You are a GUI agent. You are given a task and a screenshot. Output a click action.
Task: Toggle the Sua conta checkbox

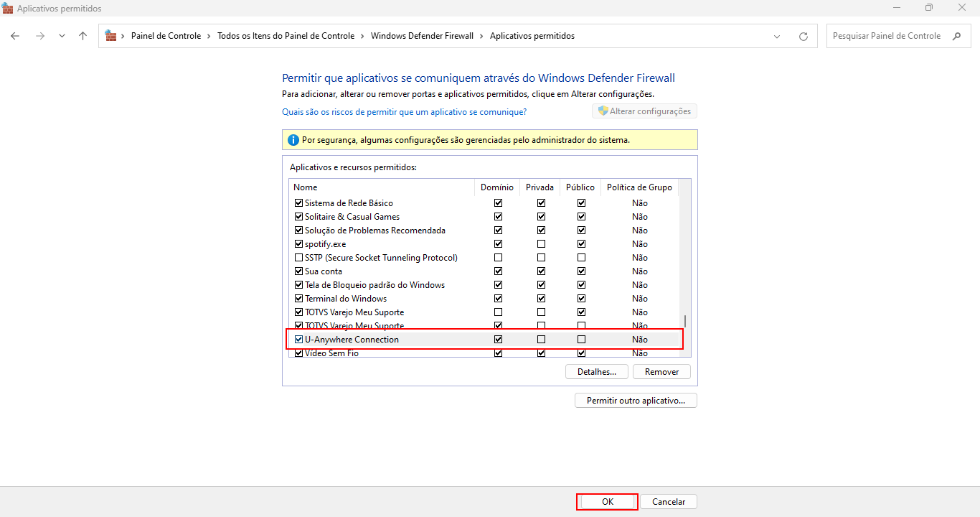point(299,271)
